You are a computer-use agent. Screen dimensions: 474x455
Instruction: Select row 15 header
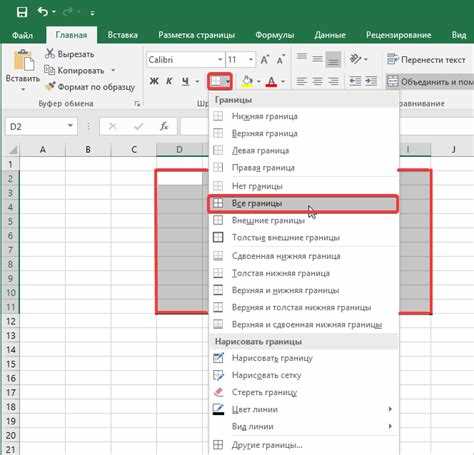click(x=11, y=364)
